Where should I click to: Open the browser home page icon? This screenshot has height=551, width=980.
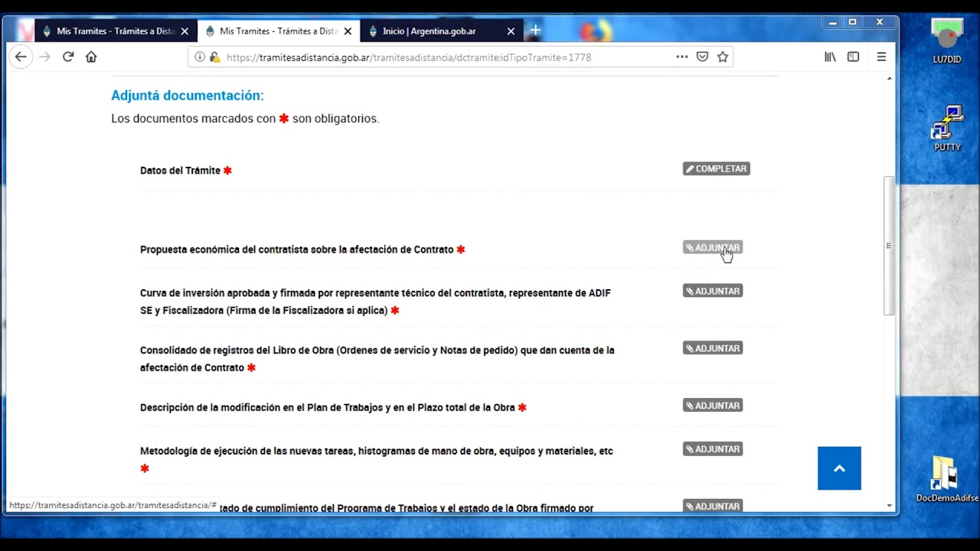(x=91, y=57)
